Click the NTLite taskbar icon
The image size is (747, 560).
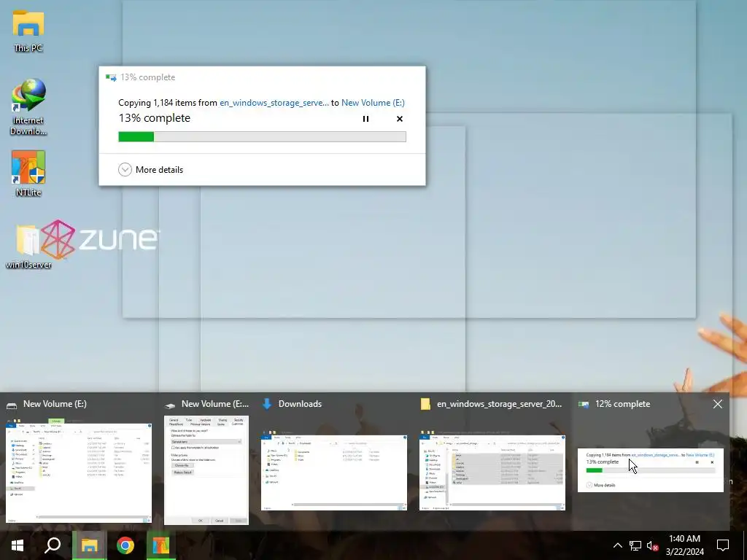pos(160,545)
